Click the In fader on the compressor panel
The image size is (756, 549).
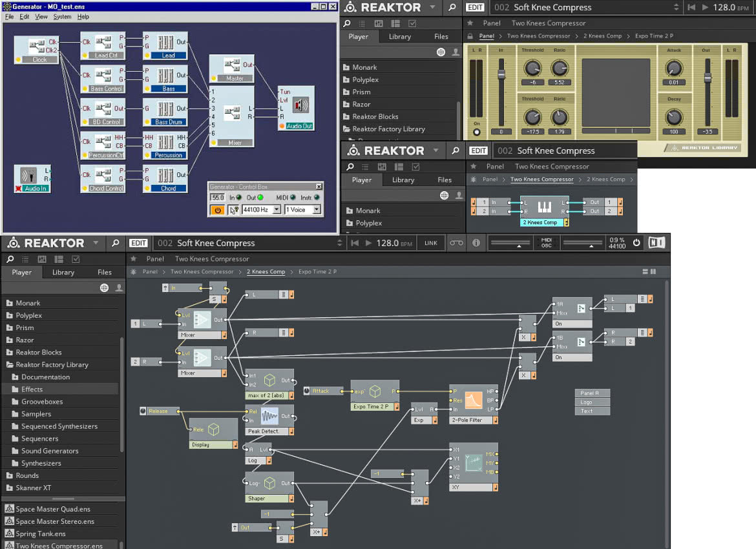501,74
